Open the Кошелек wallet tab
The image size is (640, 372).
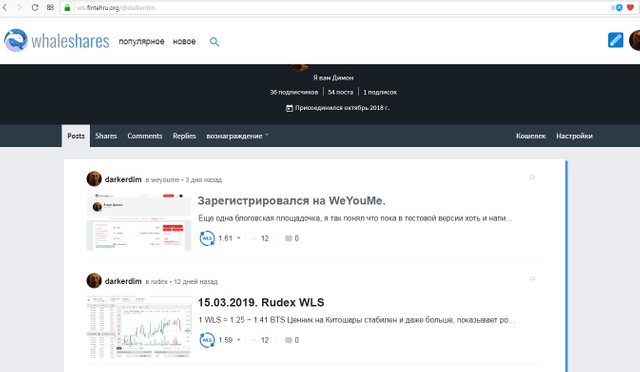(531, 136)
